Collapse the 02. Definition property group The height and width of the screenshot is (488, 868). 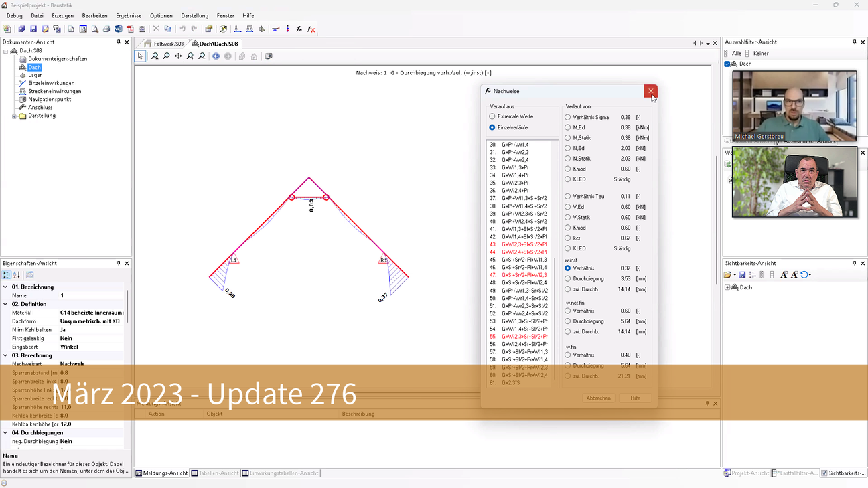pyautogui.click(x=6, y=304)
